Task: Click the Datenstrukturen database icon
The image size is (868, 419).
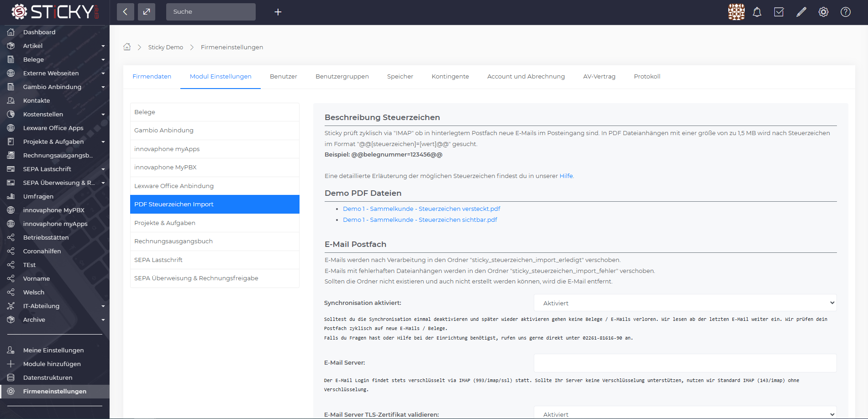Action: coord(11,377)
